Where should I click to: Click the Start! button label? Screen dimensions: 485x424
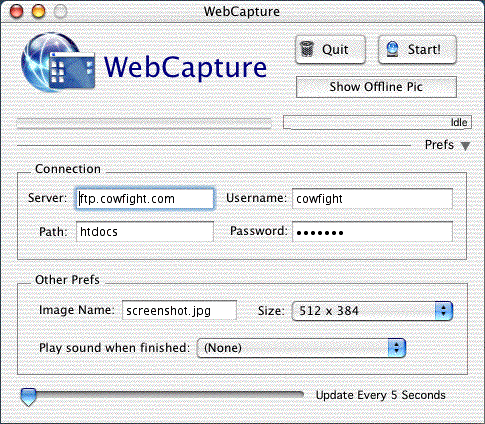tap(424, 50)
